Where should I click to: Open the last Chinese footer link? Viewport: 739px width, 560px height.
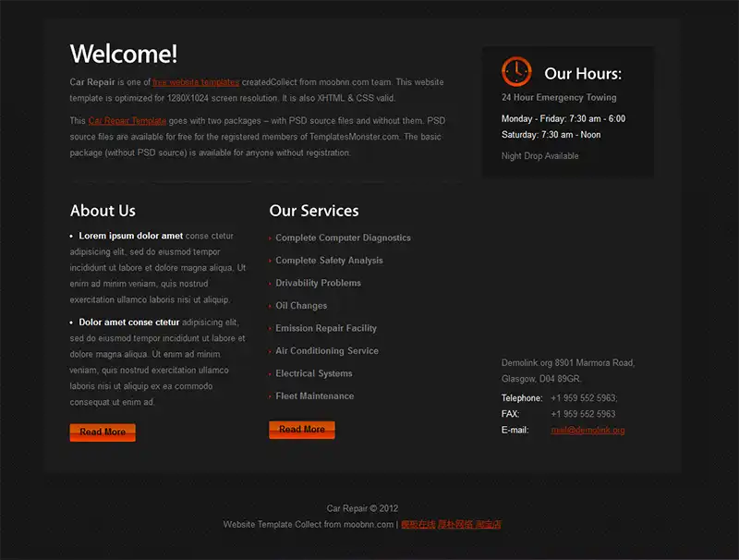coord(488,525)
